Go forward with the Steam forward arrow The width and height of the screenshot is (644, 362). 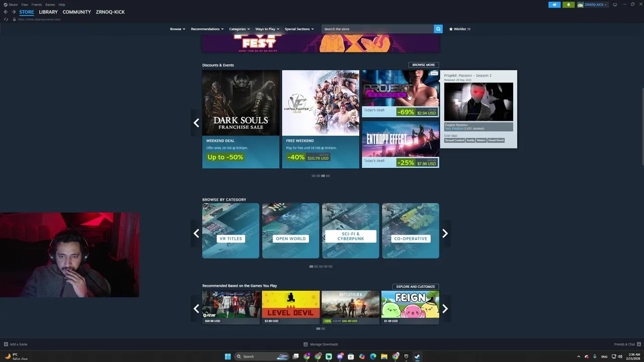tap(14, 12)
